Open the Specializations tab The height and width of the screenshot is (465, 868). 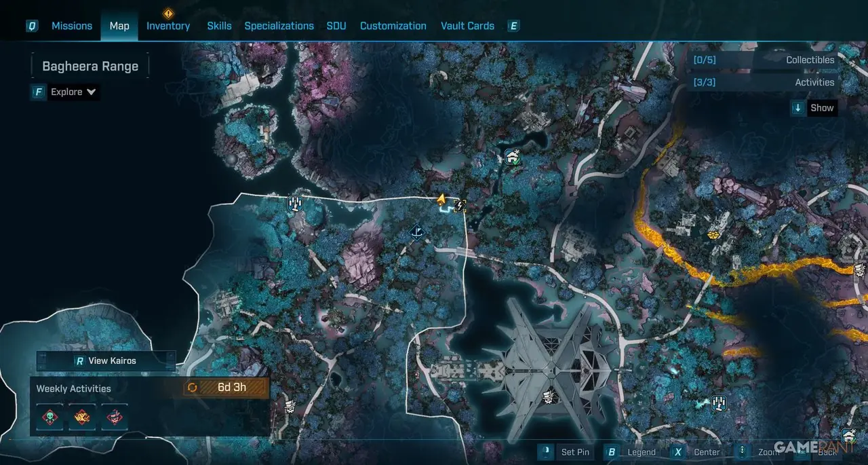pos(279,26)
